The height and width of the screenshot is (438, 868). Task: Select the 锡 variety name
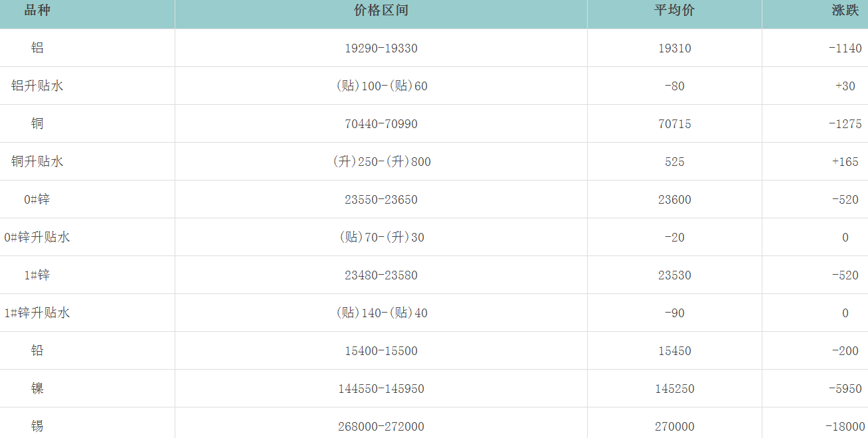[x=37, y=426]
